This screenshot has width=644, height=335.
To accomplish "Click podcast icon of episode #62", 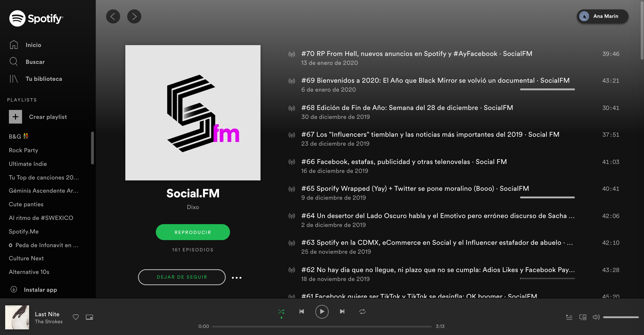I will pyautogui.click(x=292, y=270).
